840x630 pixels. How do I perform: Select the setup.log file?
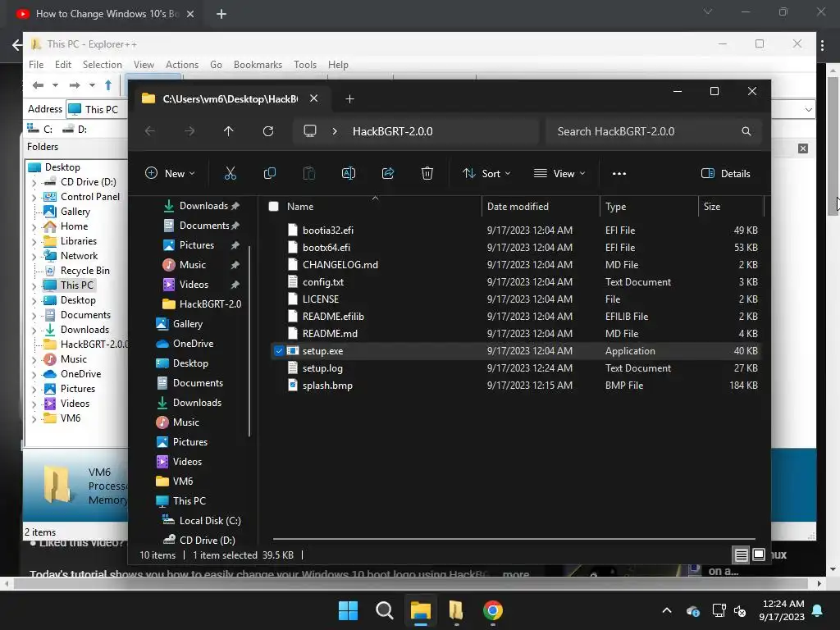(x=515, y=368)
